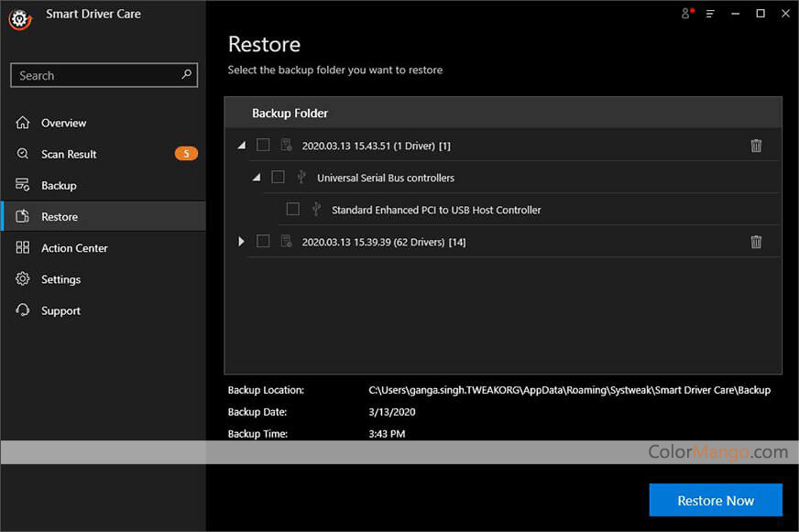Viewport: 799px width, 532px height.
Task: Go to Scan Result in sidebar
Action: click(69, 154)
